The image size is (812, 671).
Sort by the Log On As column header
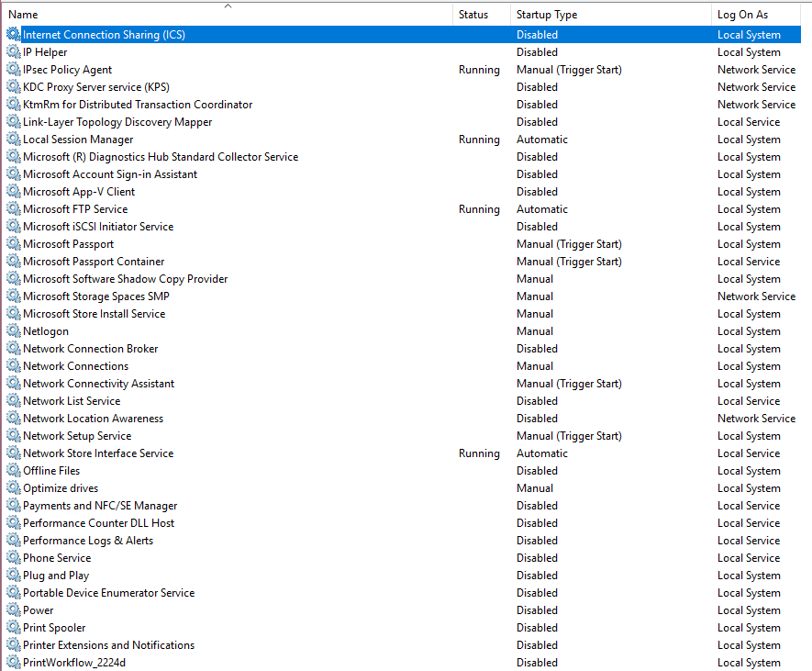(756, 15)
